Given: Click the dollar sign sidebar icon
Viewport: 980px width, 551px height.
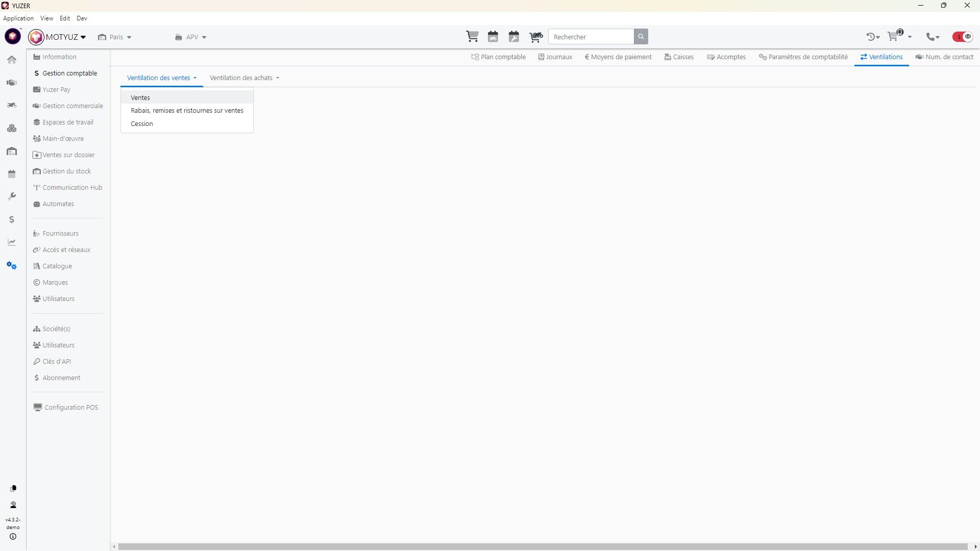Looking at the screenshot, I should 12,220.
